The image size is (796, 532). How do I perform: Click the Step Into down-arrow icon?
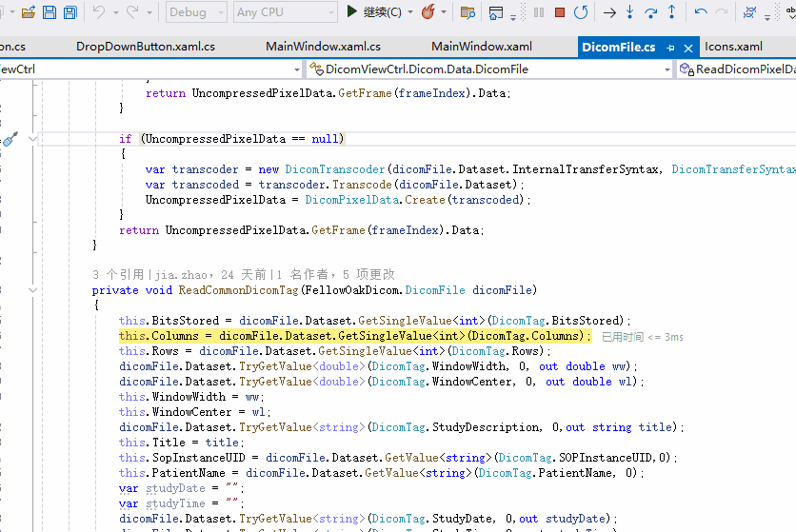[629, 11]
